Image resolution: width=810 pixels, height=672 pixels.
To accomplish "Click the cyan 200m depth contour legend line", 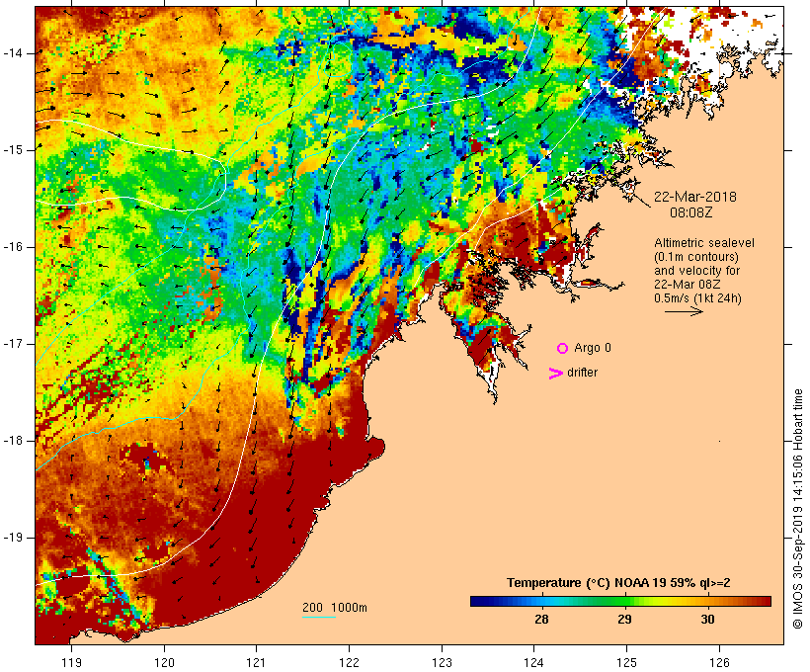I will (x=319, y=617).
